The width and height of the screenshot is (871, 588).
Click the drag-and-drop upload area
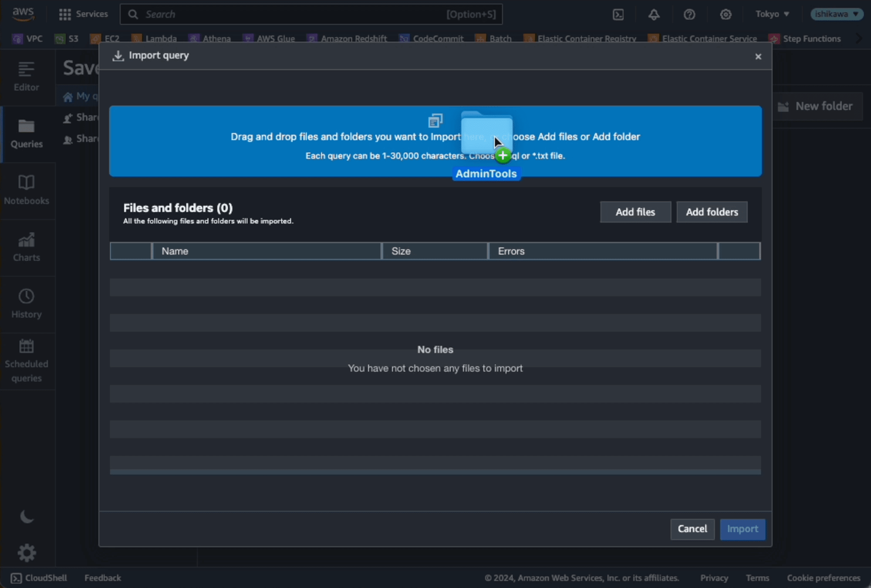pyautogui.click(x=435, y=141)
